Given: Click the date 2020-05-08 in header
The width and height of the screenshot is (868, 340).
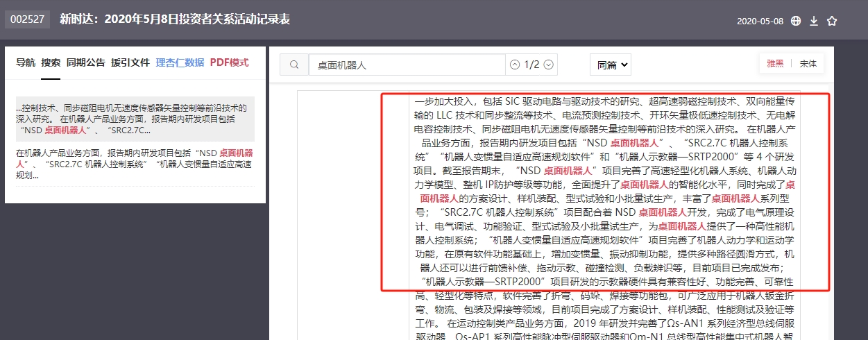Looking at the screenshot, I should coord(760,21).
